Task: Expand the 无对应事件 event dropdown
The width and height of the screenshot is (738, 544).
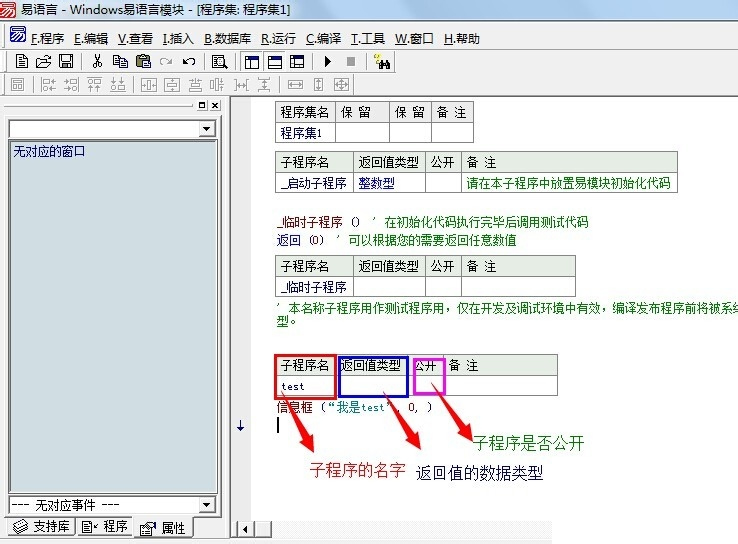Action: 206,506
